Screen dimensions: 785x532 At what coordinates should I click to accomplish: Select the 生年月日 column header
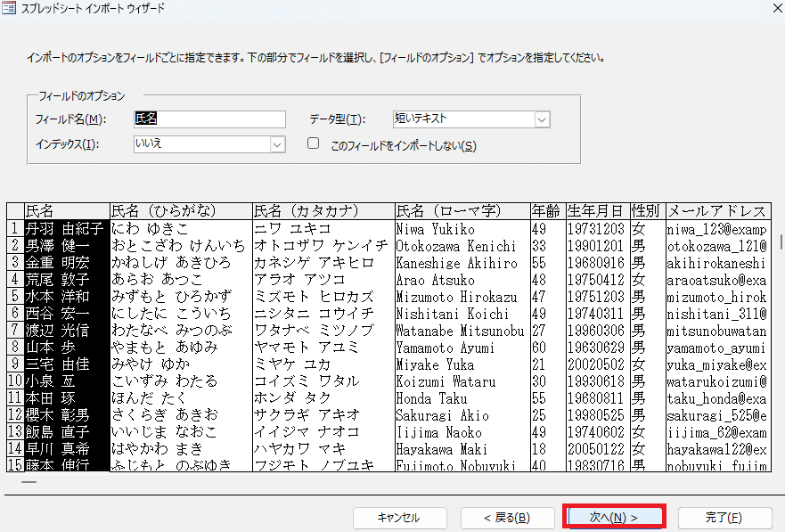(598, 211)
